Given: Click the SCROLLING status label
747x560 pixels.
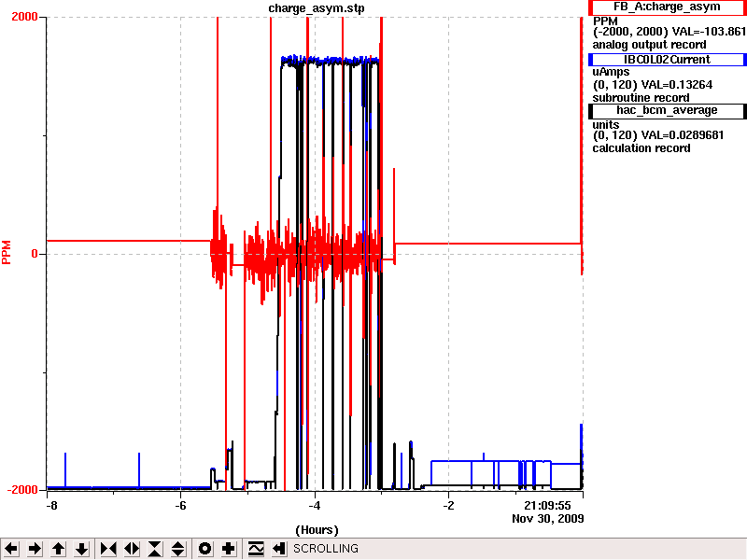Looking at the screenshot, I should 326,549.
